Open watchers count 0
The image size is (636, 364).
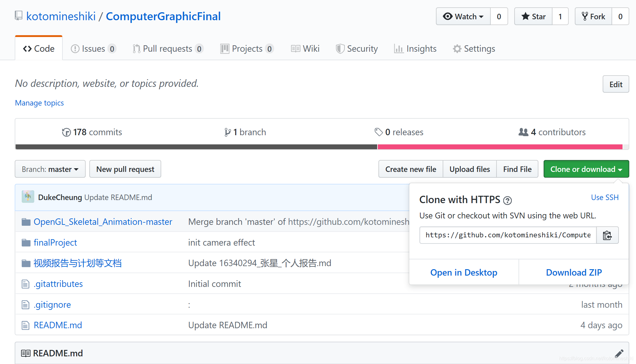499,16
